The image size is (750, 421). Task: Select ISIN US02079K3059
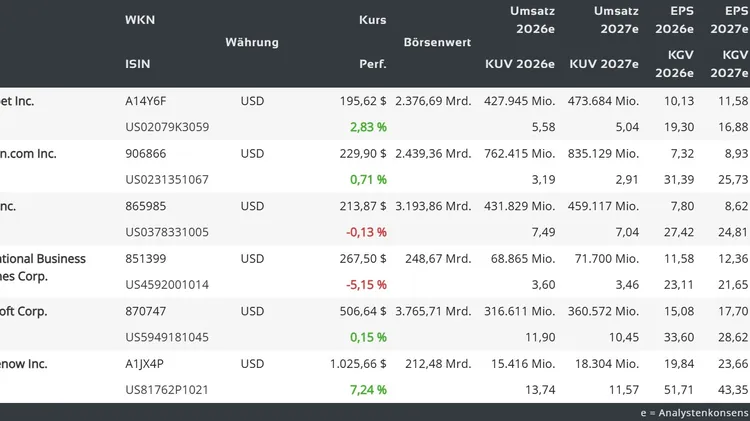pyautogui.click(x=167, y=127)
